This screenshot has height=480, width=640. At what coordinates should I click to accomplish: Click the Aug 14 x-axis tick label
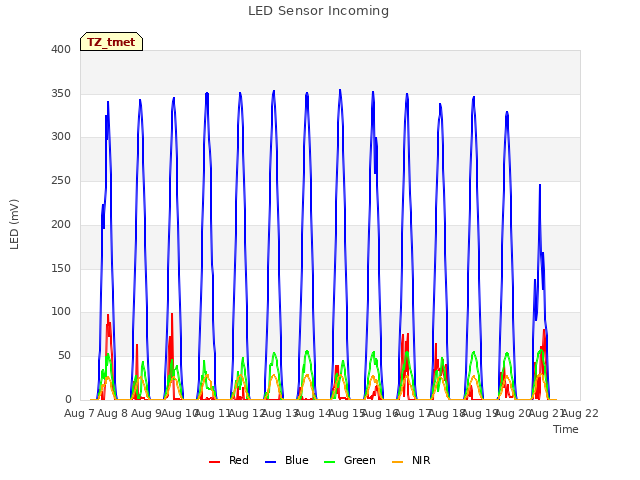pos(313,413)
